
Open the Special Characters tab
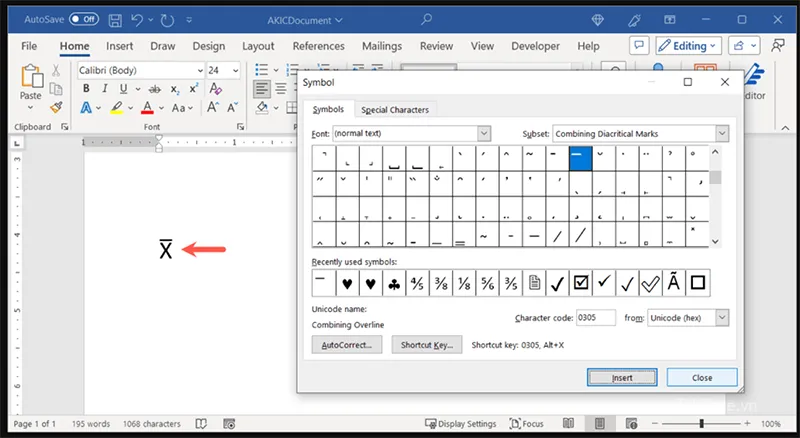click(395, 110)
